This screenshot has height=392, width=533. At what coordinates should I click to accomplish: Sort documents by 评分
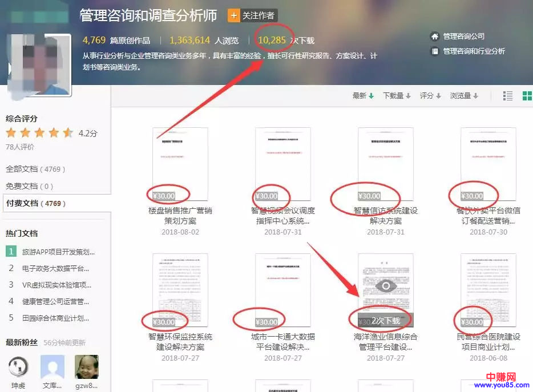(431, 96)
